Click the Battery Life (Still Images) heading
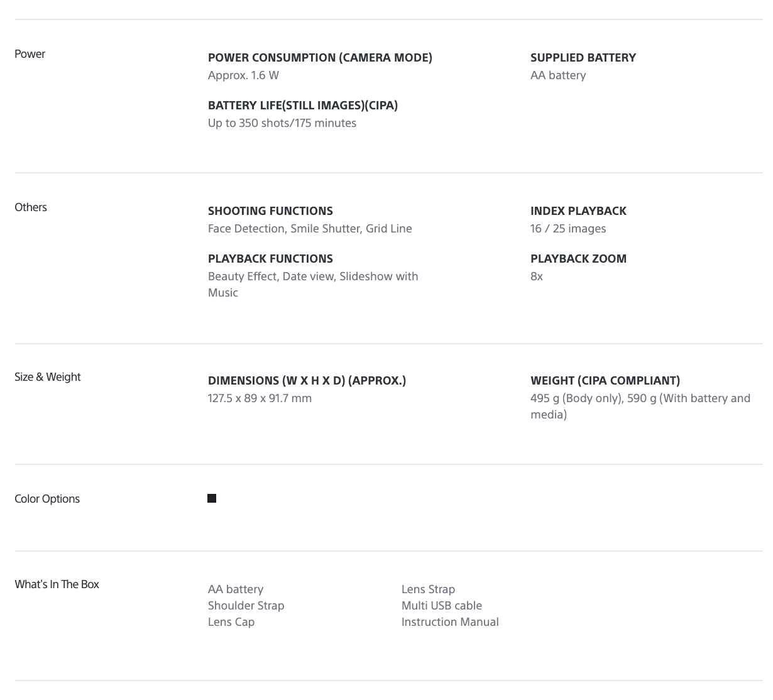Viewport: 773px width, 700px height. click(x=302, y=106)
